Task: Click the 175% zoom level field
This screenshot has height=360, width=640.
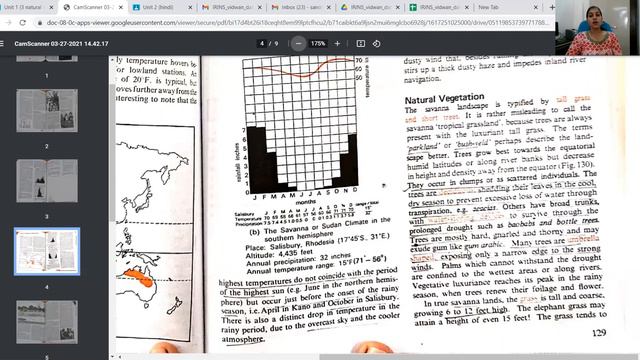Action: (318, 44)
